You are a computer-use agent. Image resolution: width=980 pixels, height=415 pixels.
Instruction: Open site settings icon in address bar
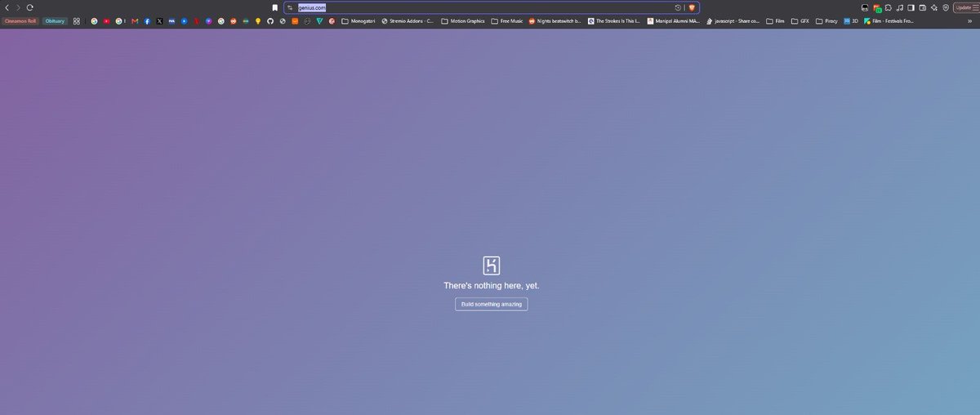click(x=290, y=7)
